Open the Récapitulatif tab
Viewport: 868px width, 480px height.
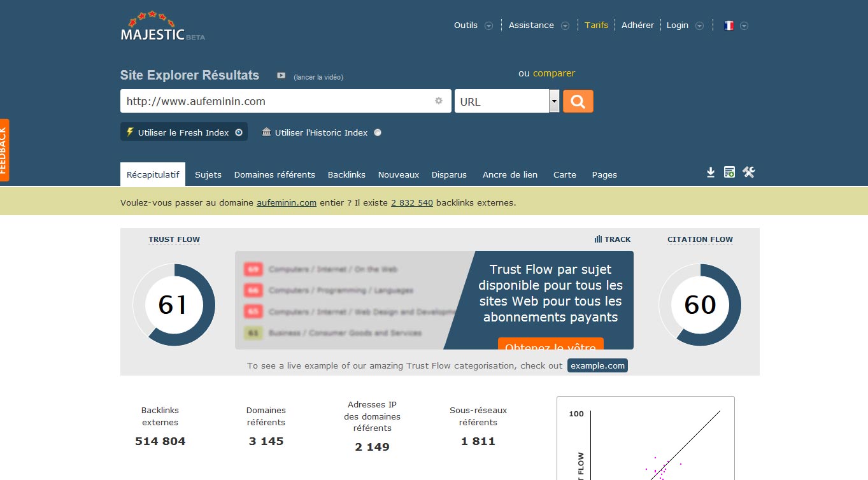click(153, 174)
